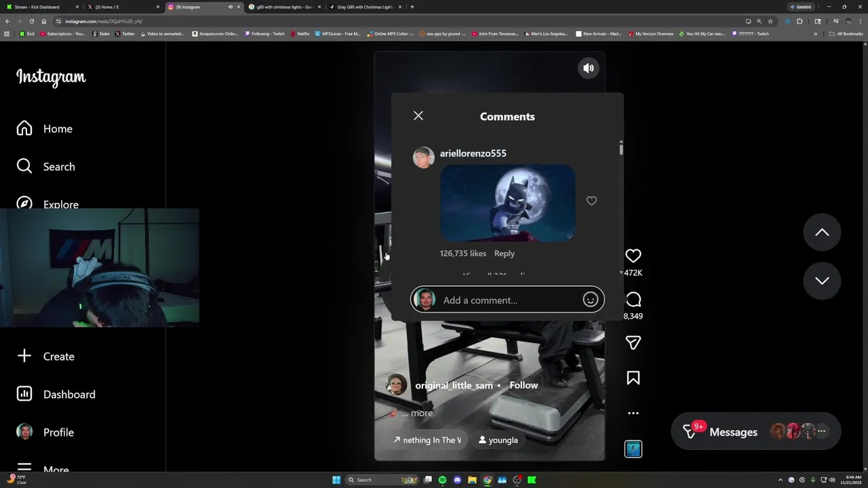Switch to Gray G80 with Christmas Lights tab

pyautogui.click(x=364, y=7)
